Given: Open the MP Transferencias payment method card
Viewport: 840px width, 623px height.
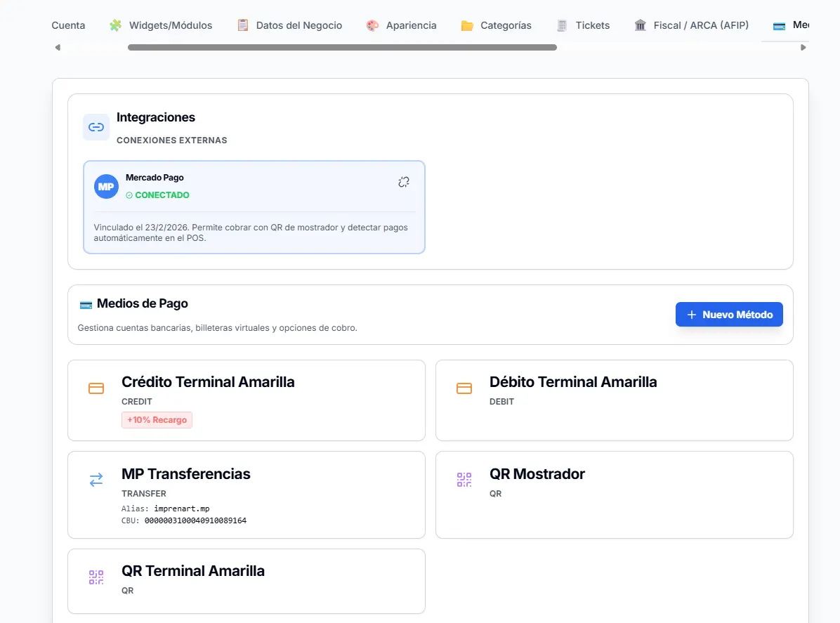Looking at the screenshot, I should tap(247, 495).
